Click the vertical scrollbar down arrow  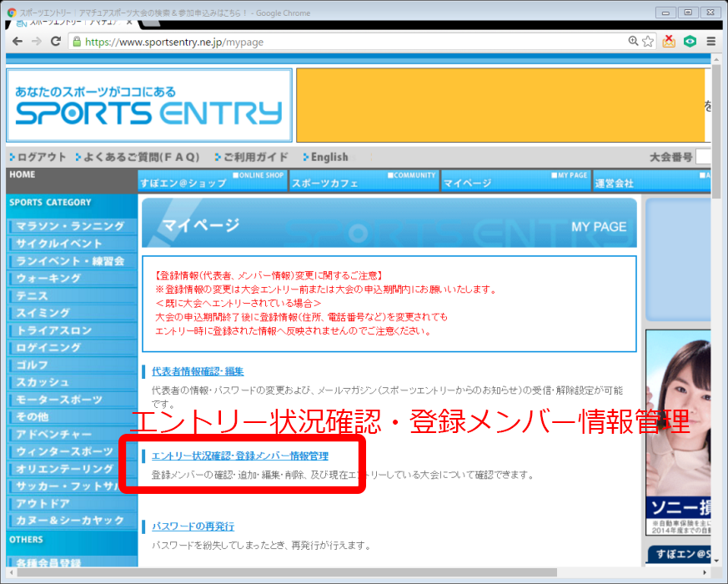tap(716, 561)
